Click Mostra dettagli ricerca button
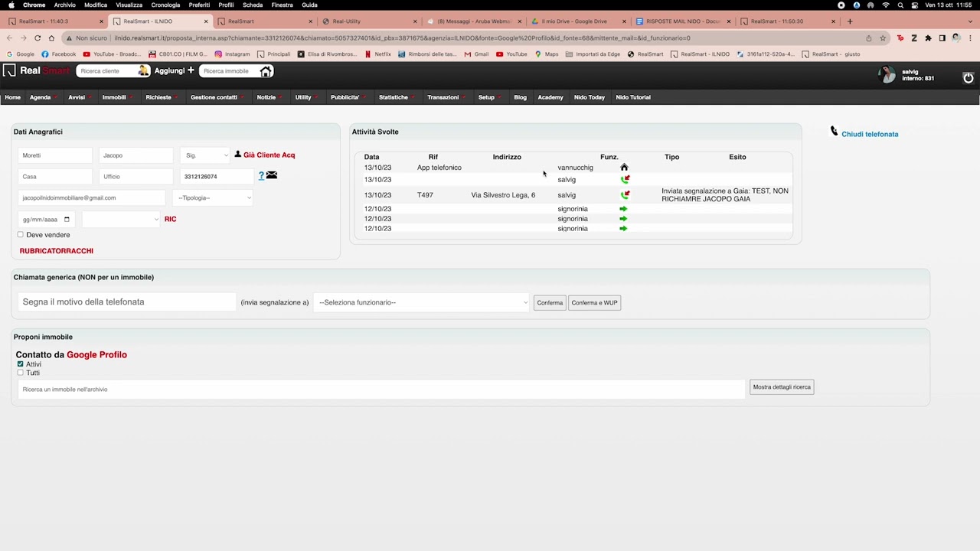The image size is (980, 551). pos(782,387)
